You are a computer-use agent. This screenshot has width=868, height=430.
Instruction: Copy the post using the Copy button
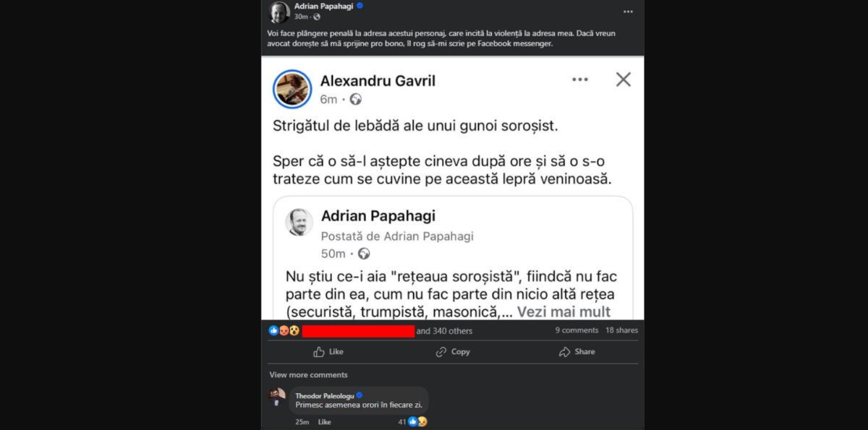click(x=453, y=352)
